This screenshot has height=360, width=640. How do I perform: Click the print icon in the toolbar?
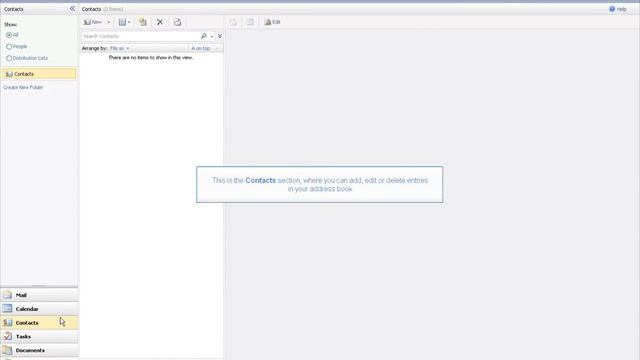click(x=177, y=22)
